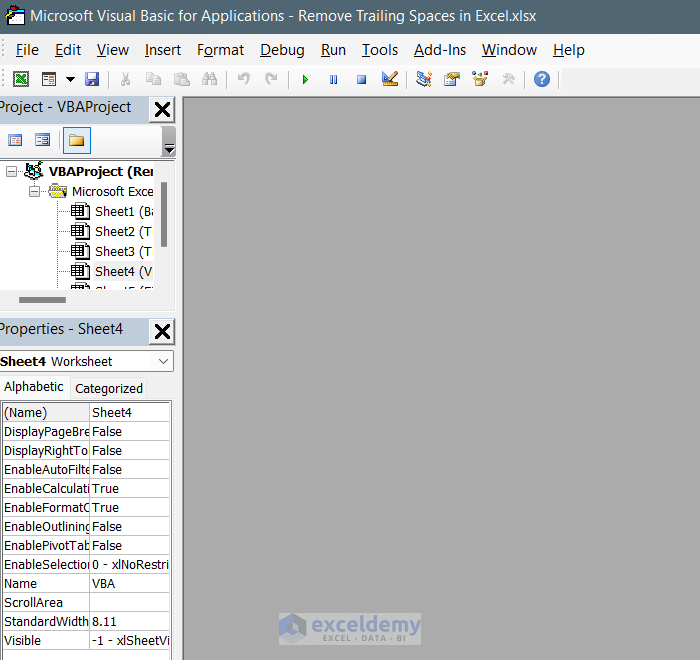This screenshot has height=660, width=700.
Task: Collapse the Microsoft Excel Objects folder node
Action: pos(34,192)
